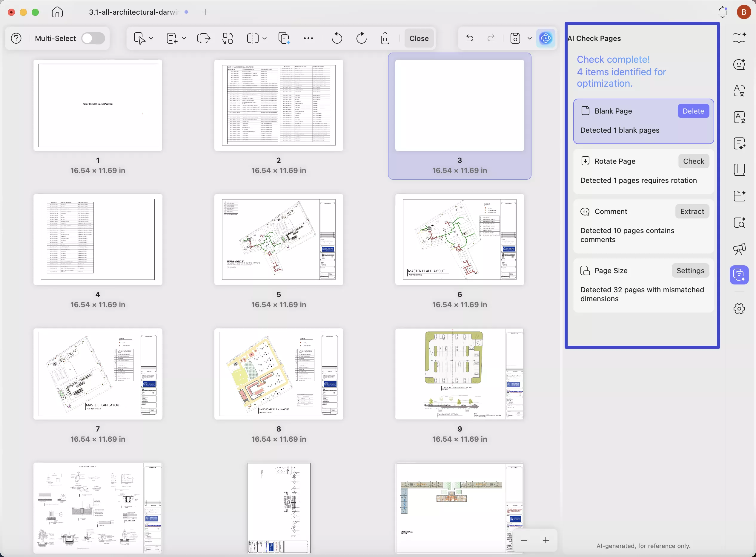Viewport: 756px width, 557px height.
Task: Toggle the Multi-Select switch
Action: pos(93,39)
